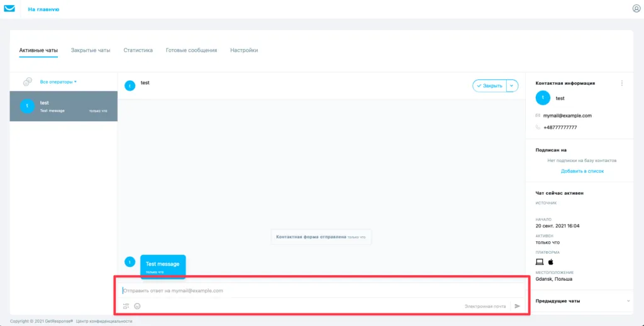This screenshot has height=326, width=644.
Task: Send the message with paper plane icon
Action: [x=517, y=306]
